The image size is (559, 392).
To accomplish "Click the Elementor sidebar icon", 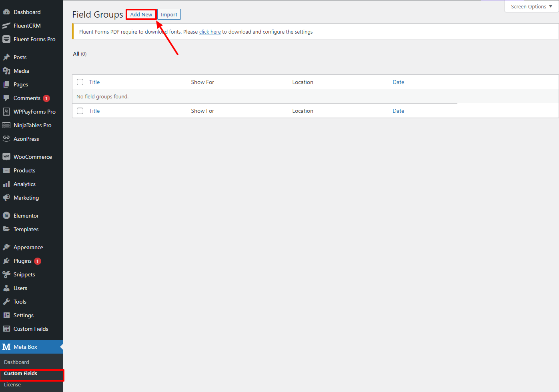I will [x=6, y=216].
